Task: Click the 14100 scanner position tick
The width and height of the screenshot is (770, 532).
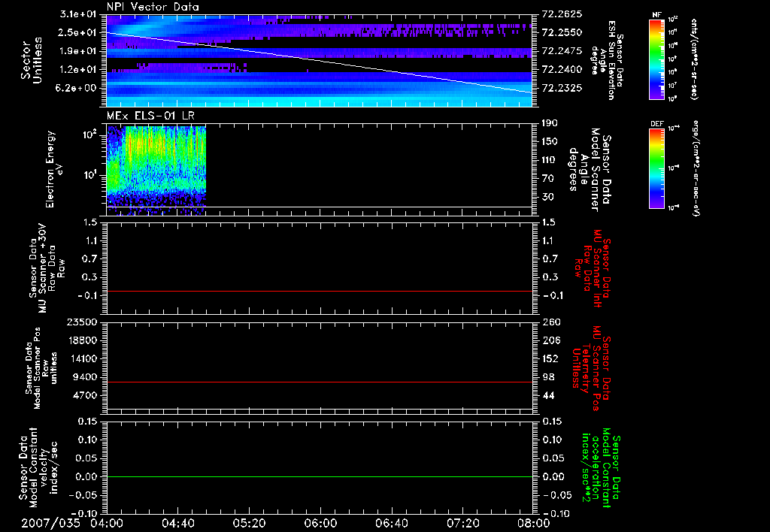Action: 82,358
